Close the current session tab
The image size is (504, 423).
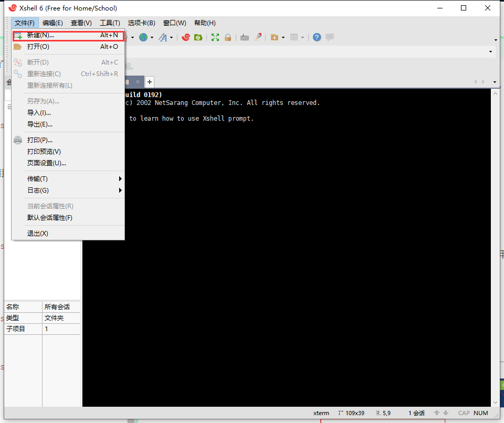click(x=138, y=82)
